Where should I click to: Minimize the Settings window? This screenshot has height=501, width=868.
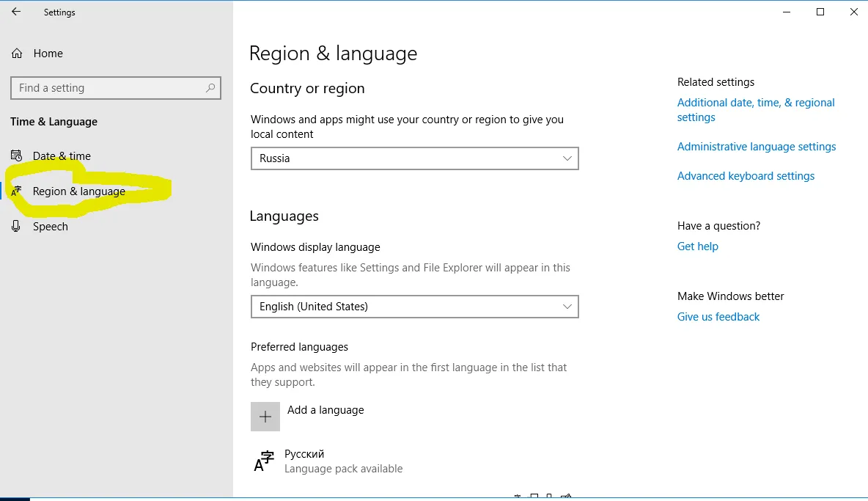(786, 12)
